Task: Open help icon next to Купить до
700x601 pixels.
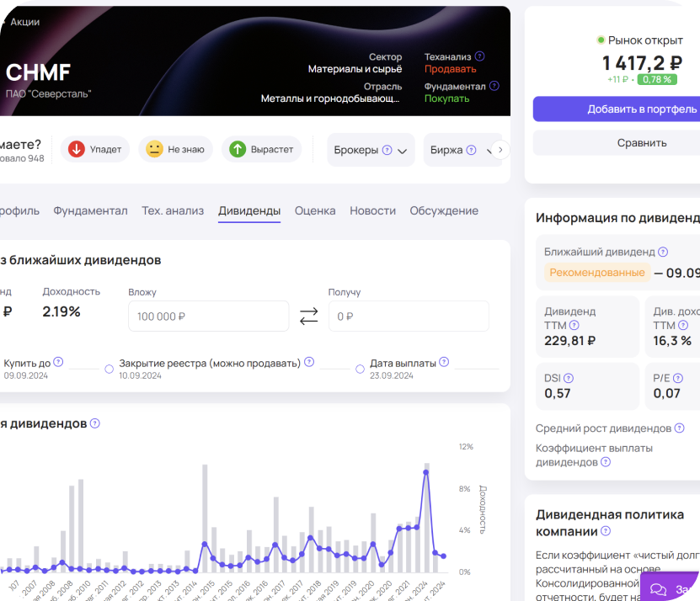Action: point(58,362)
